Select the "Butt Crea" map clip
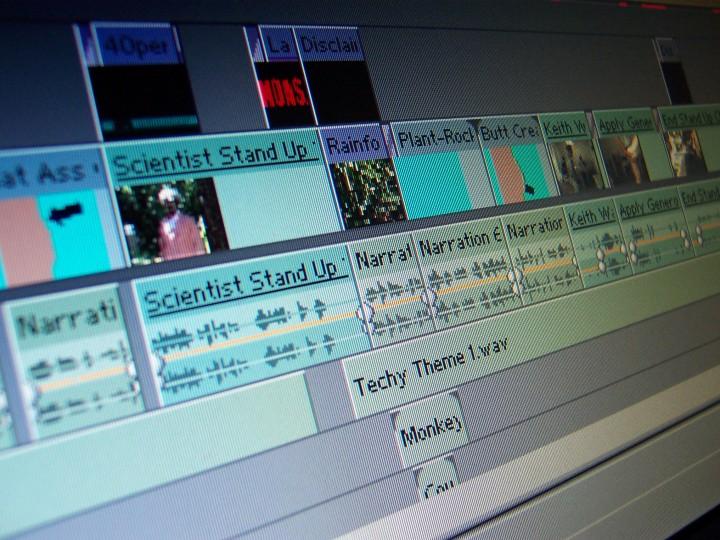The image size is (720, 540). coord(517,158)
